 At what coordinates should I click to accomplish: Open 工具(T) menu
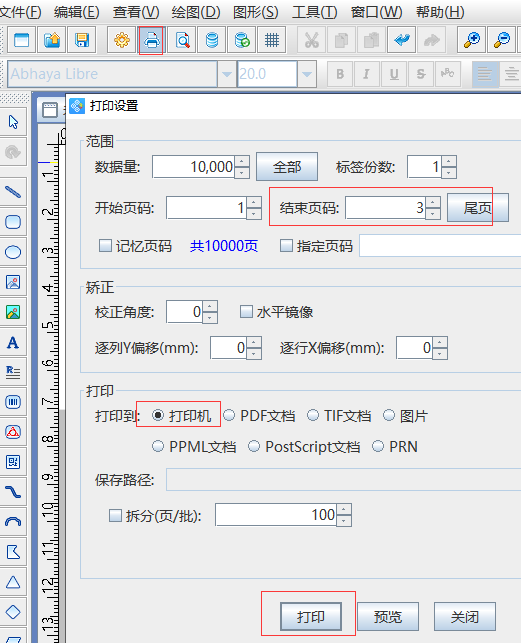(315, 12)
